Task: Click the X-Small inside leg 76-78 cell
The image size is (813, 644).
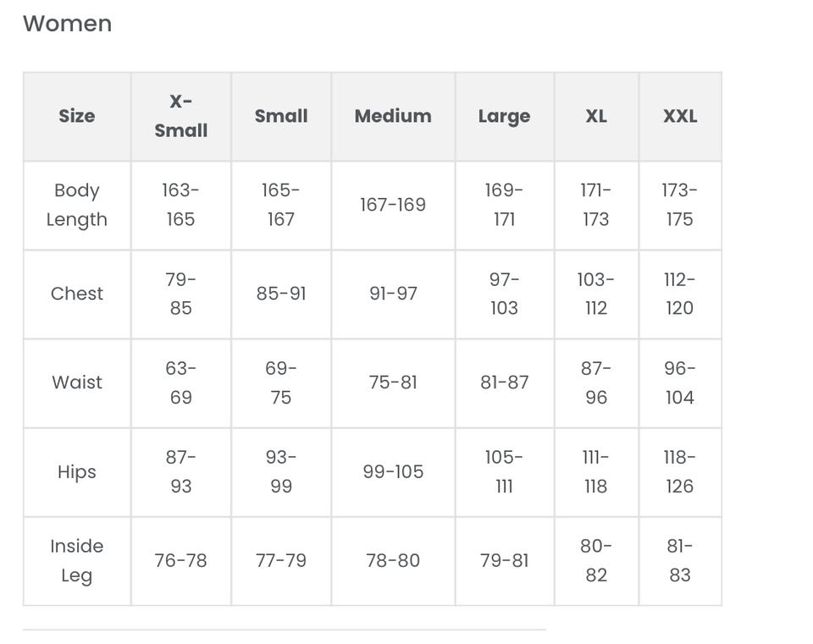Action: [x=180, y=560]
